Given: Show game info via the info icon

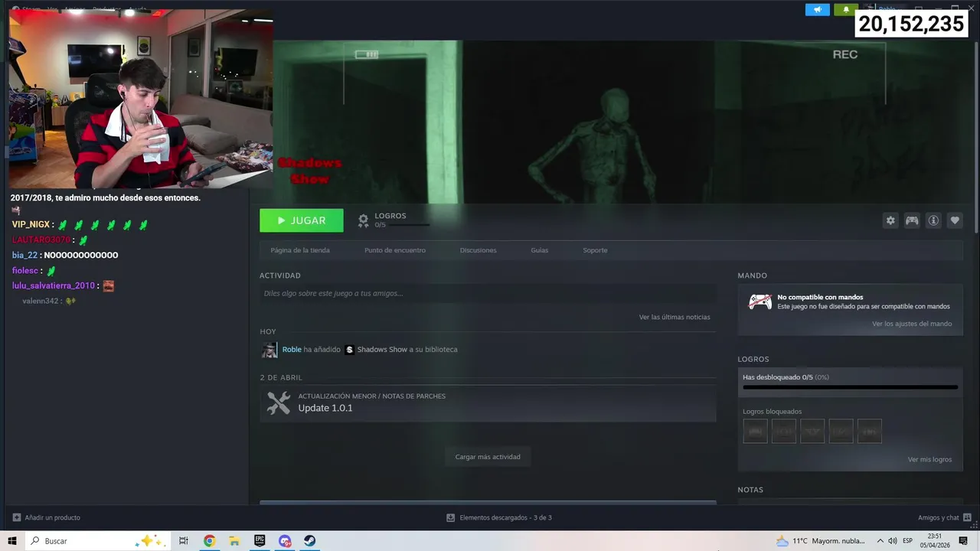Looking at the screenshot, I should 933,220.
